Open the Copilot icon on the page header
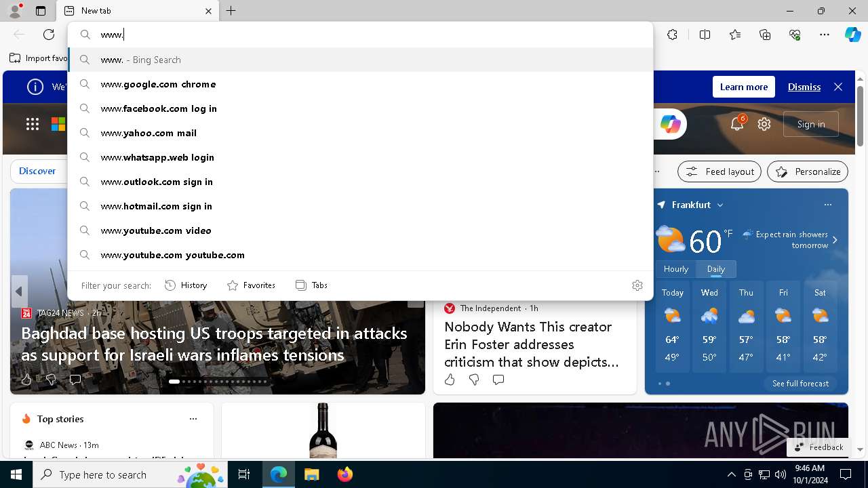Image resolution: width=868 pixels, height=488 pixels. click(x=670, y=124)
